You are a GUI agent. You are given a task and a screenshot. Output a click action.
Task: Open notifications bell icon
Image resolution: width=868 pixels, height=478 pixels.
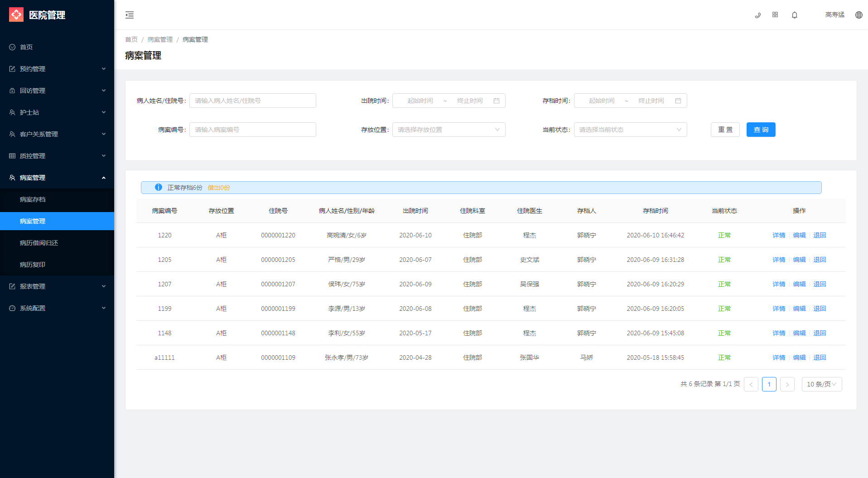(x=795, y=15)
